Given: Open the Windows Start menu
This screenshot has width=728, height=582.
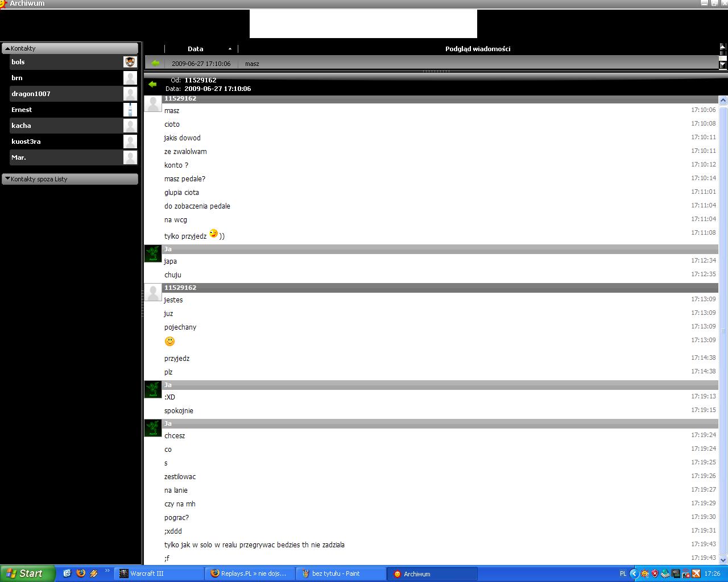Looking at the screenshot, I should click(x=27, y=573).
